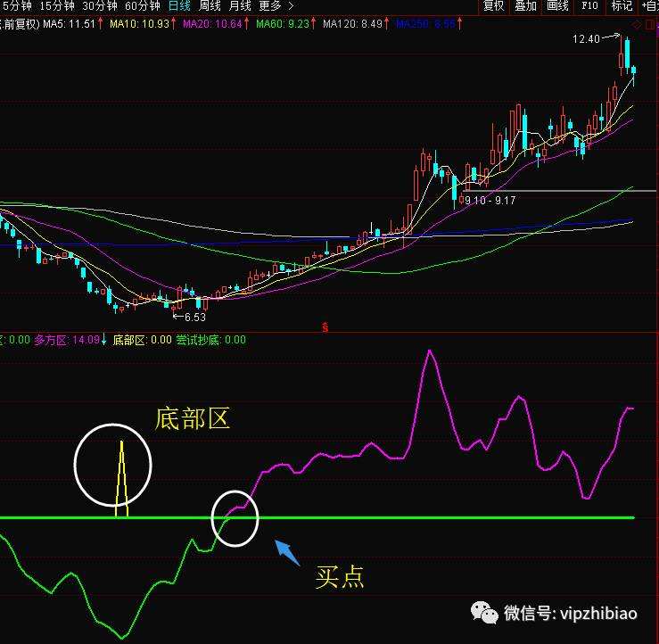Switch to 周线 weekly chart
Screen dimensions: 659x644
(x=210, y=6)
